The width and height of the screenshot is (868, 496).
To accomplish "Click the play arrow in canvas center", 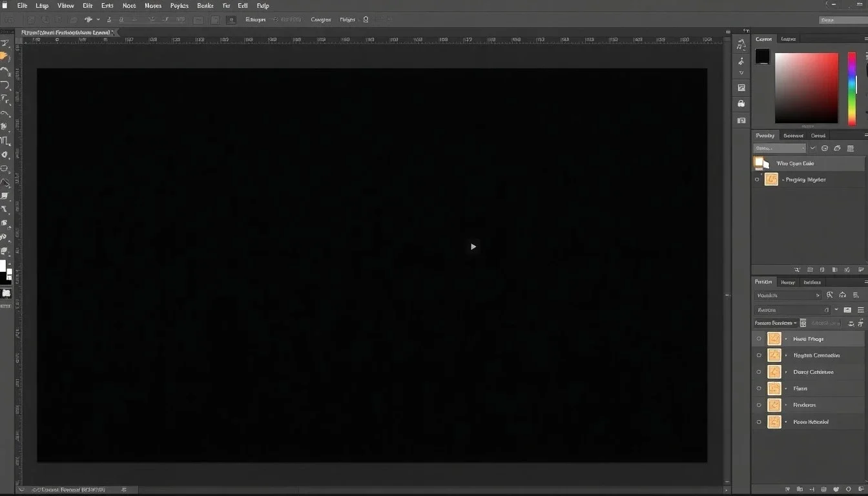I will click(x=473, y=247).
